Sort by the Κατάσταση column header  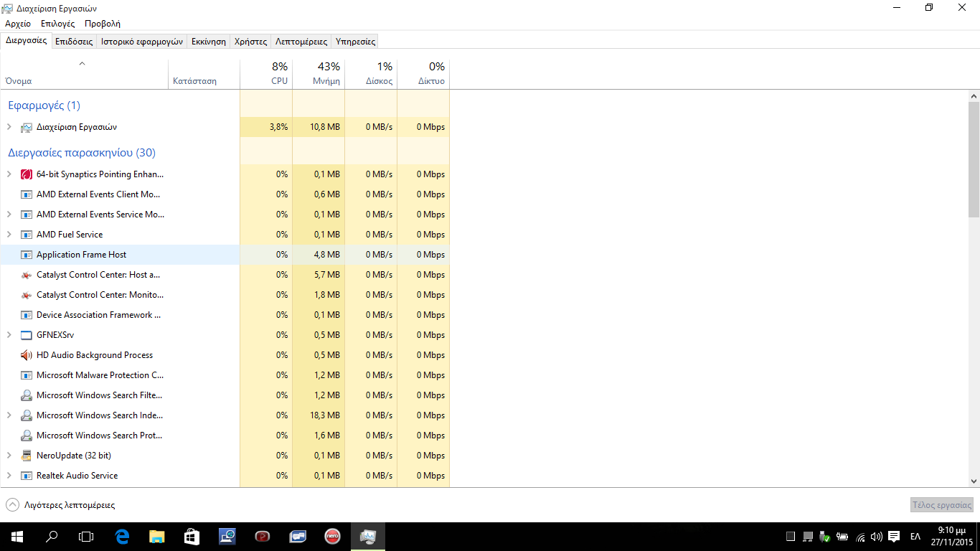point(204,73)
